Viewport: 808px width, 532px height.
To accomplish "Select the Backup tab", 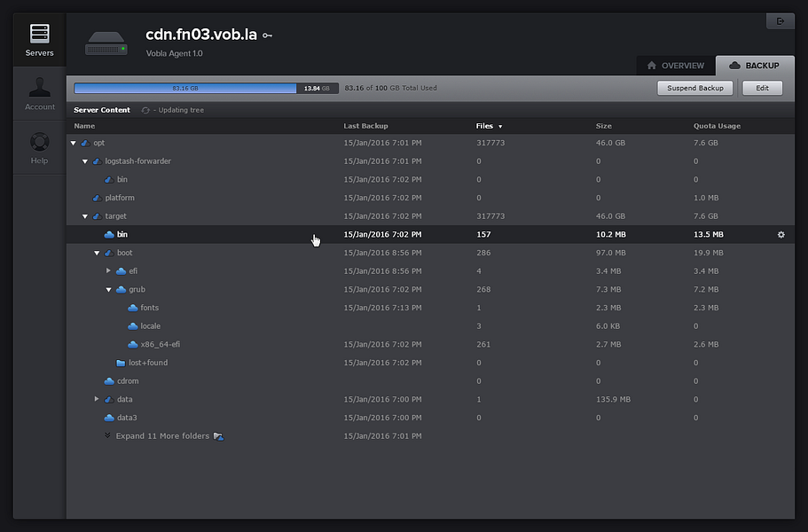I will (755, 66).
